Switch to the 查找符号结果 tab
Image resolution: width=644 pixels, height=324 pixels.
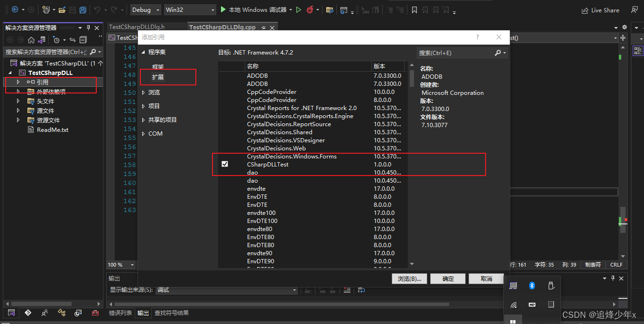172,313
